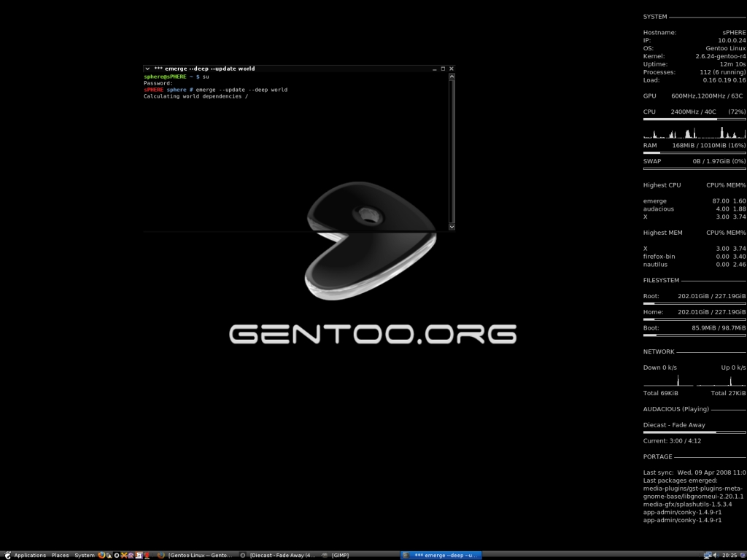
Task: Click the 'audacious' process row
Action: coord(694,209)
